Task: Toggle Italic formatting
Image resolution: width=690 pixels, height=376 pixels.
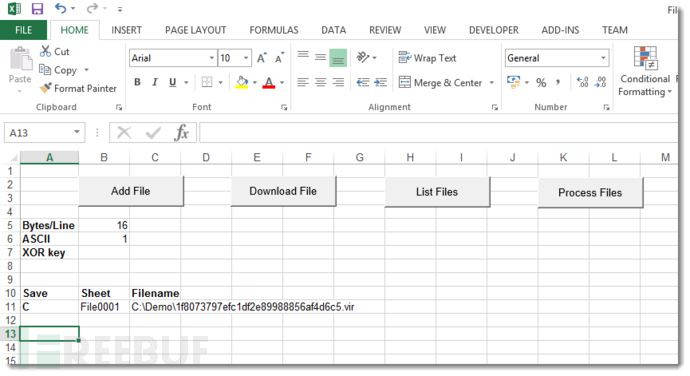Action: (154, 82)
